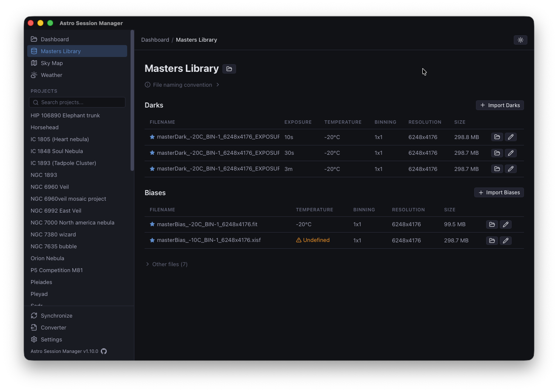The image size is (558, 392).
Task: Expand the File naming convention details
Action: (x=182, y=85)
